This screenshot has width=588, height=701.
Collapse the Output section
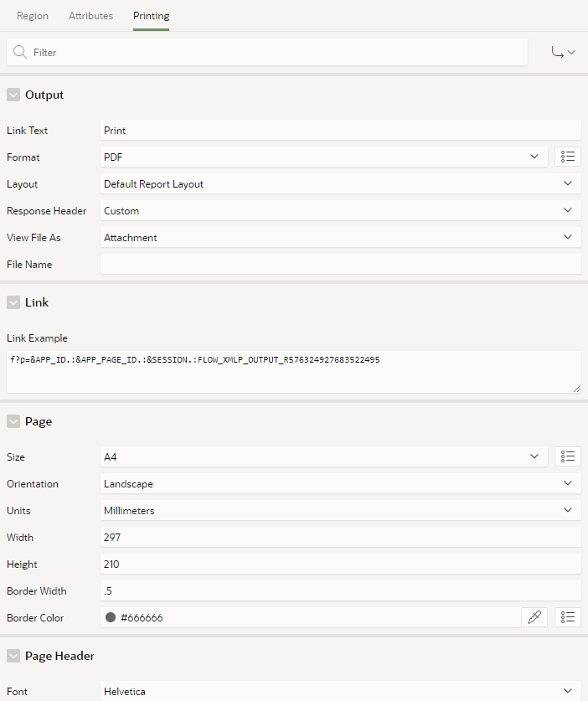click(x=13, y=95)
